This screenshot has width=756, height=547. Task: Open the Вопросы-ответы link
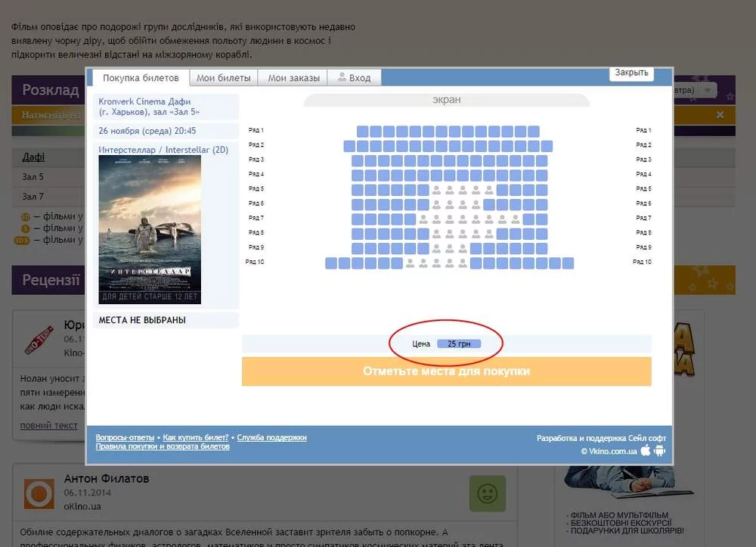pos(125,437)
